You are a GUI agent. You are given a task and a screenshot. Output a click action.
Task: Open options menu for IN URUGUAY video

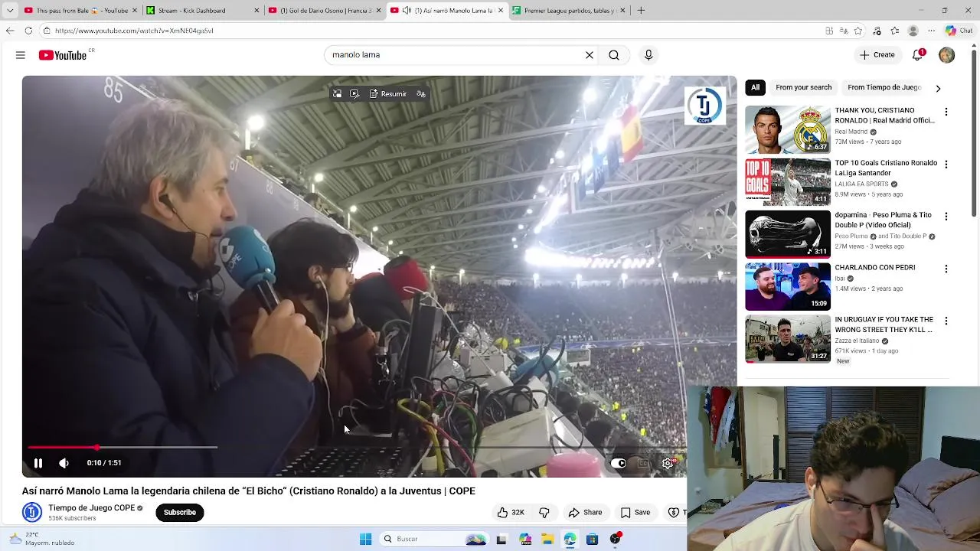pos(946,321)
